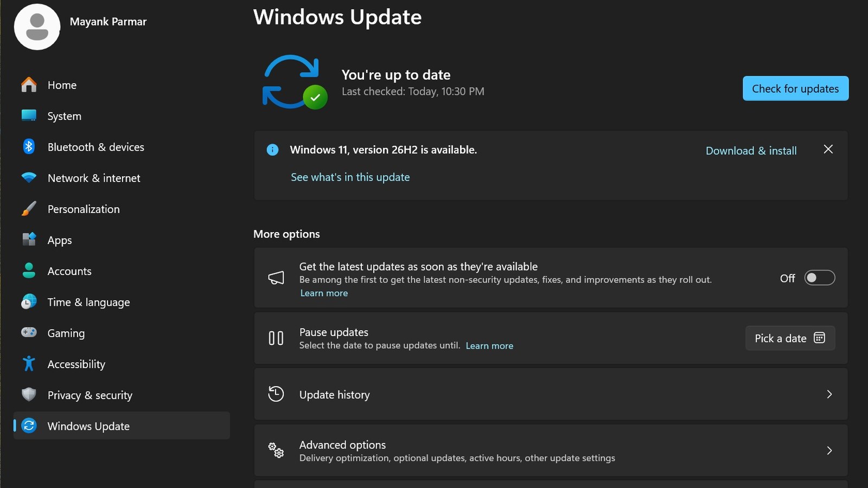Image resolution: width=868 pixels, height=488 pixels.
Task: Click the Gaming controller icon
Action: (x=29, y=332)
